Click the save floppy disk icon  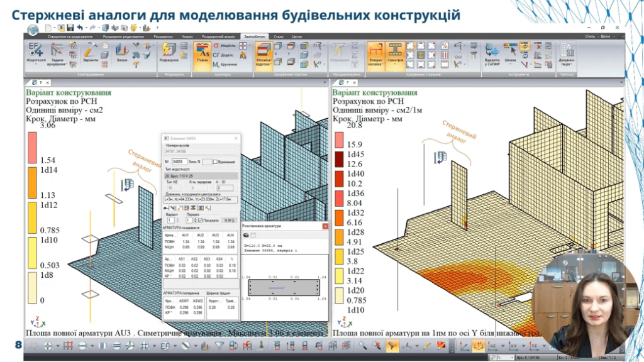point(70,28)
